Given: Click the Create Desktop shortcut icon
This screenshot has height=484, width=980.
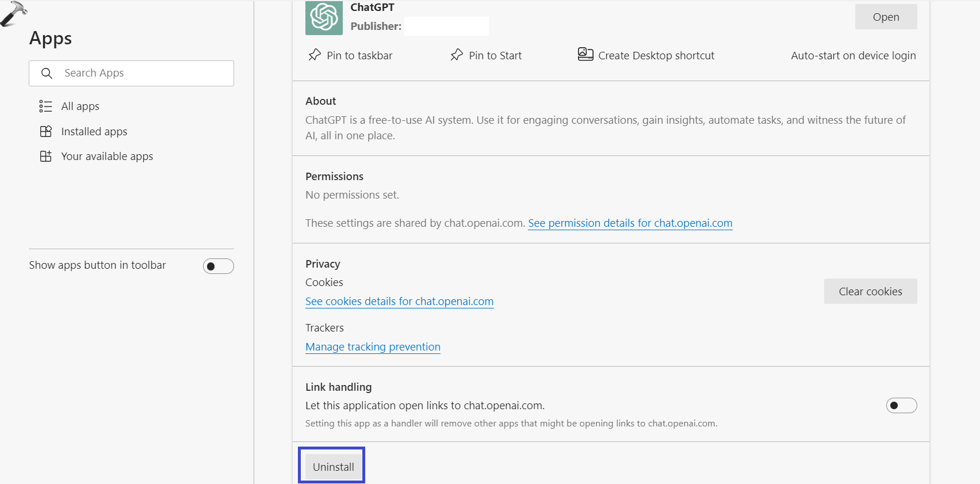Looking at the screenshot, I should coord(585,55).
